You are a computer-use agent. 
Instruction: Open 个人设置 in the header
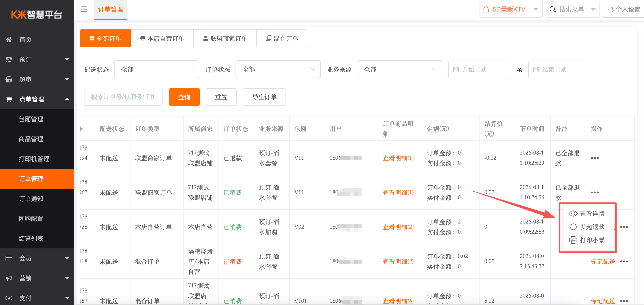click(624, 10)
